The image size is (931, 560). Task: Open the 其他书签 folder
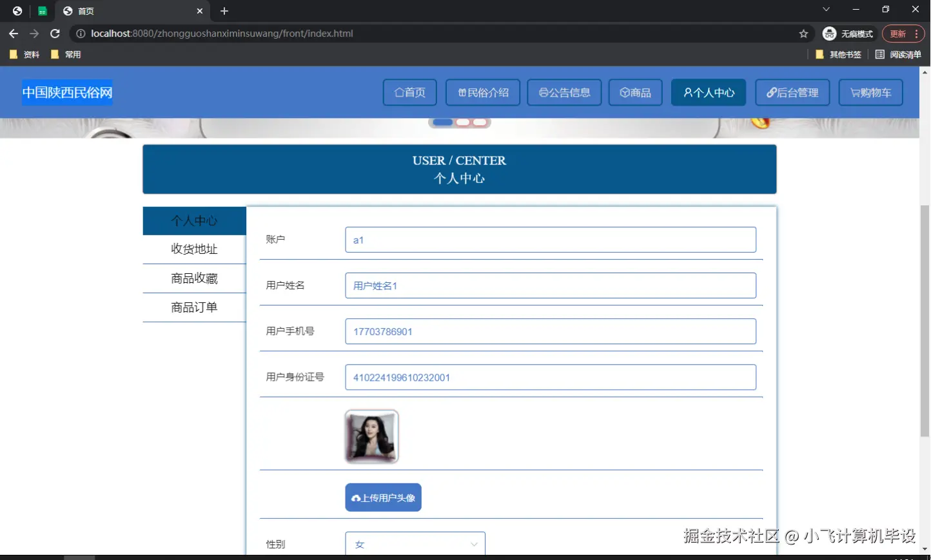point(838,55)
